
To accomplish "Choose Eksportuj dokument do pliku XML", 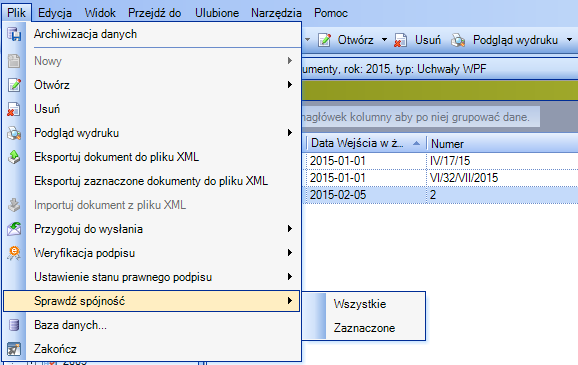I will [x=152, y=157].
